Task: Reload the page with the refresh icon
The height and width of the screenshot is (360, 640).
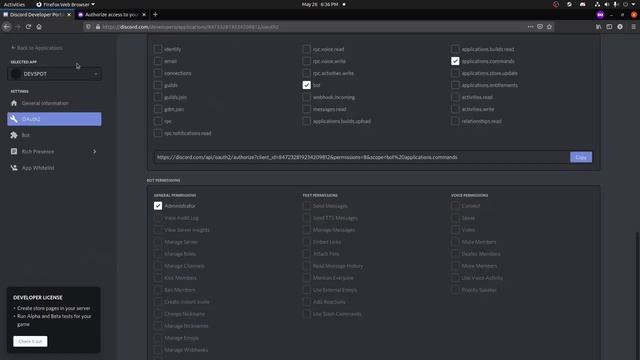Action: [28, 27]
